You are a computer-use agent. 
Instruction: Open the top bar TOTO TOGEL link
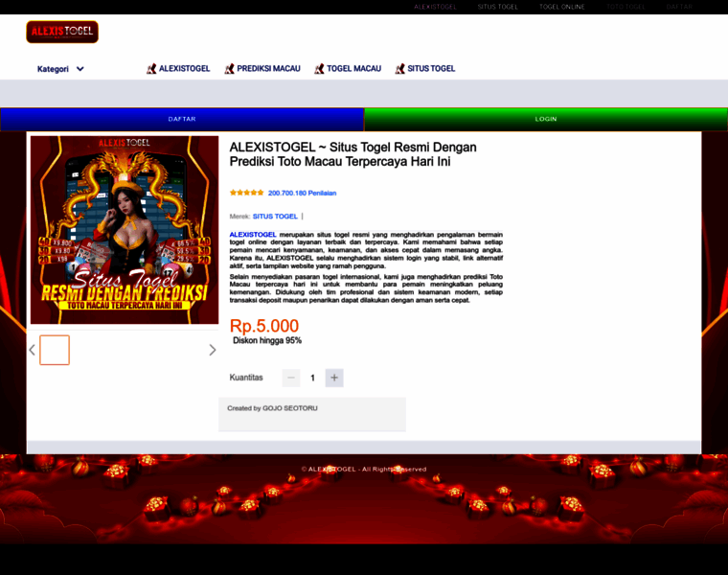pyautogui.click(x=626, y=7)
